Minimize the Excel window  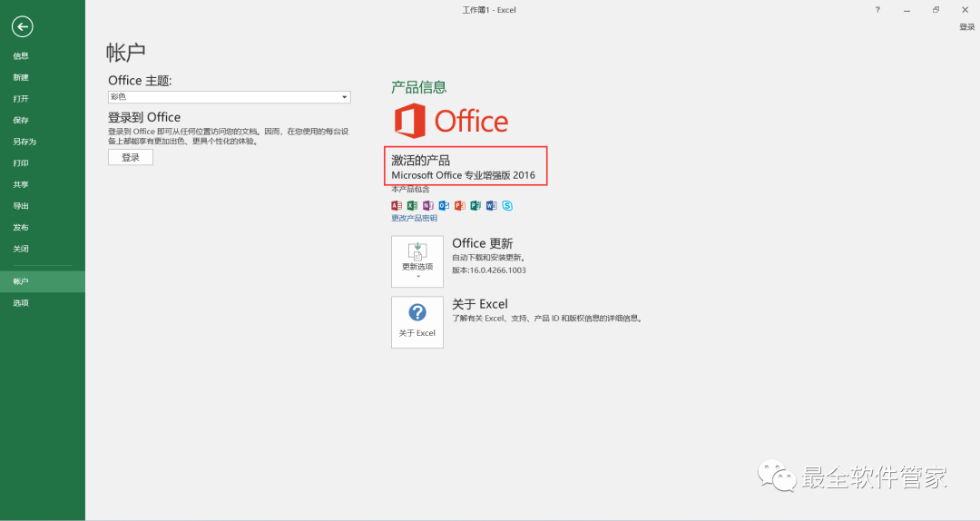906,9
